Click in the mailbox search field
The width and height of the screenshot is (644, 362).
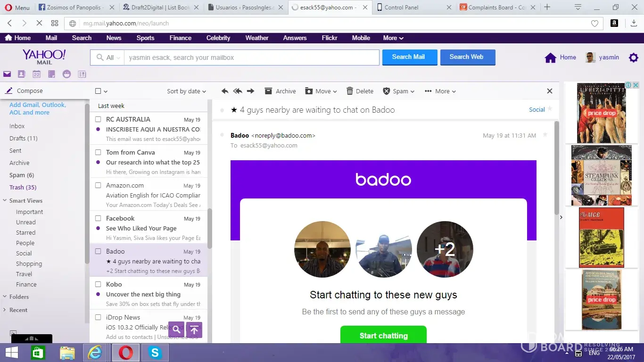pyautogui.click(x=251, y=58)
